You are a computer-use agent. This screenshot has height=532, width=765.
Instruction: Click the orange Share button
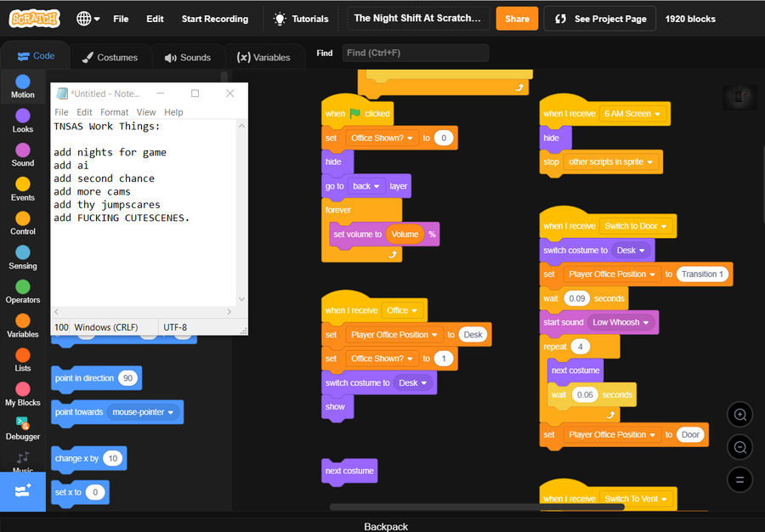[517, 19]
